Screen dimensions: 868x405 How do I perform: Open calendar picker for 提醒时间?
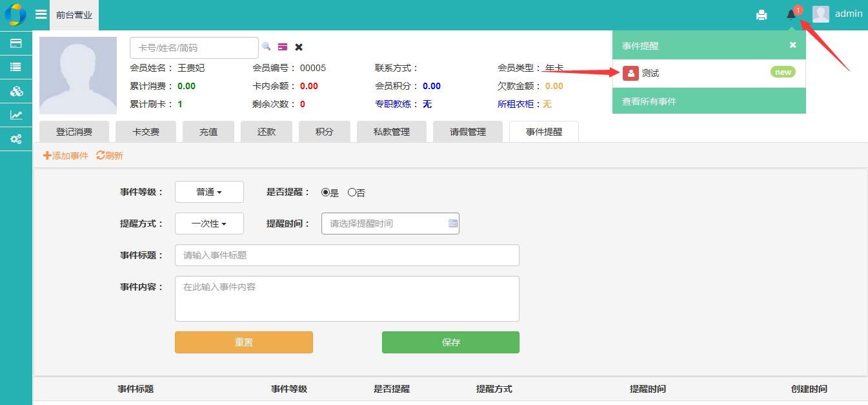453,223
